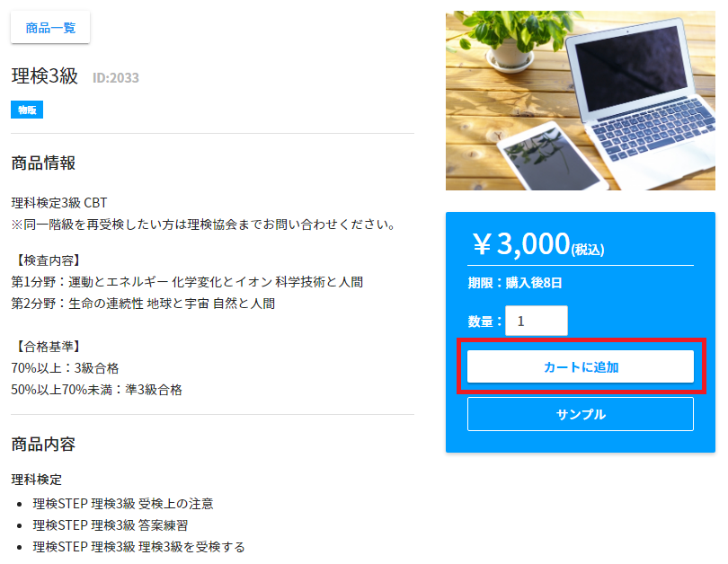Viewport: 728px width, 564px height.
Task: Go back to 商品一覧 product list
Action: point(50,28)
